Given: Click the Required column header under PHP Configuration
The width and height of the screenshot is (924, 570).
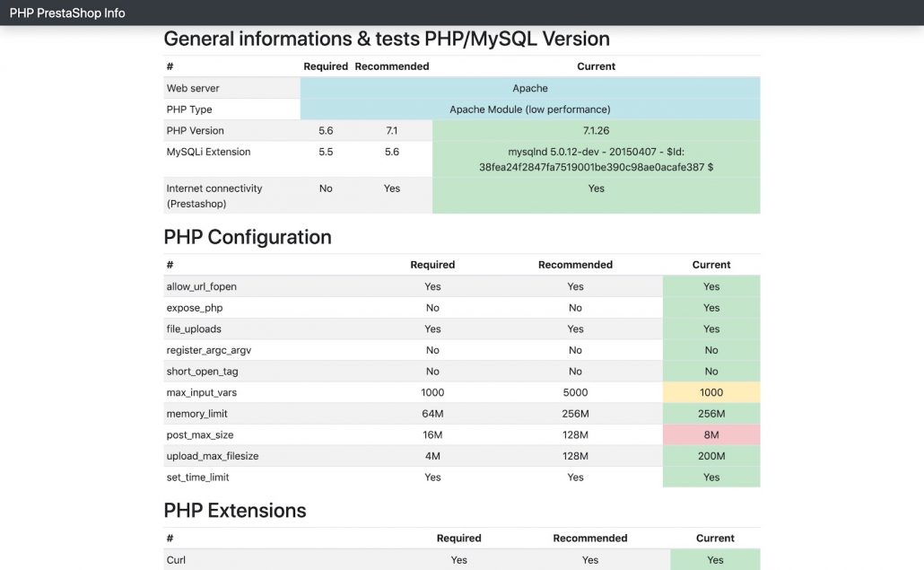Looking at the screenshot, I should point(432,265).
